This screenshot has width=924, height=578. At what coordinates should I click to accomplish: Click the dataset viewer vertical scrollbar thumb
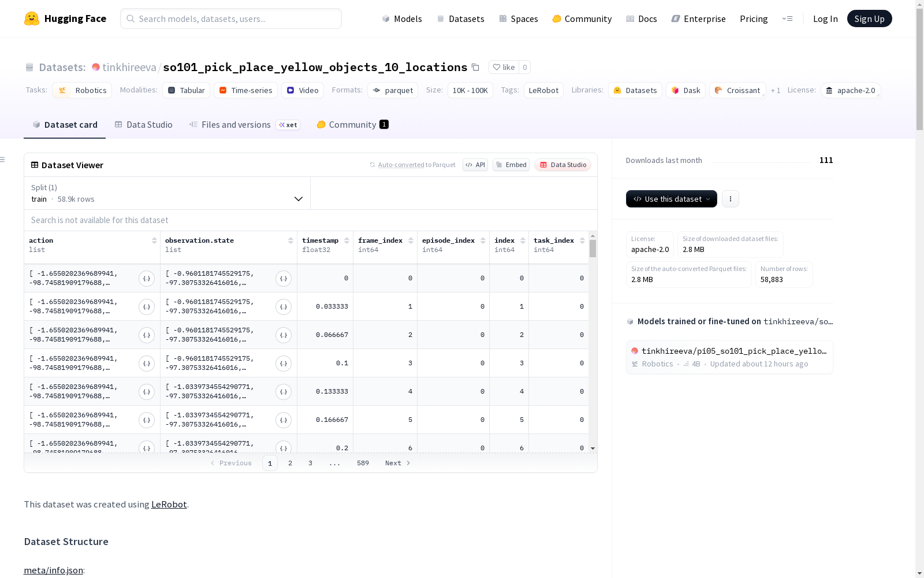coord(593,249)
